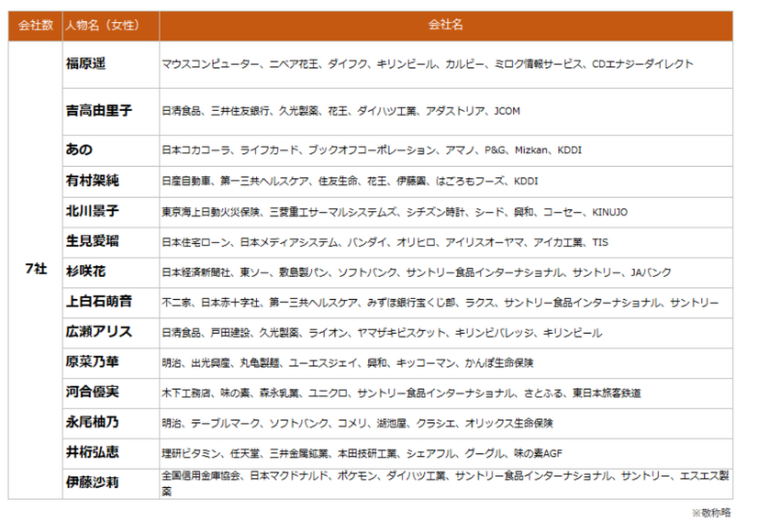The image size is (758, 532).
Task: Select the name 北川景子
Action: (x=93, y=211)
